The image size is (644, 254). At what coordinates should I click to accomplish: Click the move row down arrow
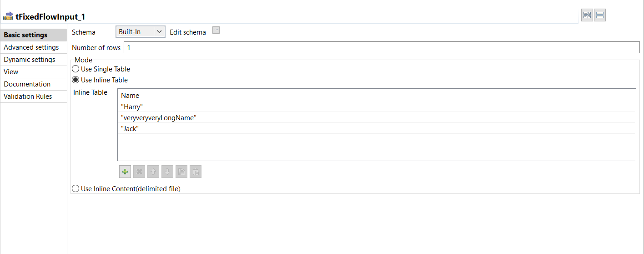coord(167,172)
